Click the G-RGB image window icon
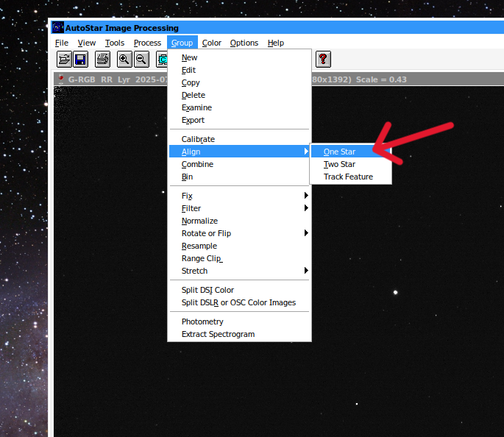The width and height of the screenshot is (504, 437). pyautogui.click(x=60, y=79)
